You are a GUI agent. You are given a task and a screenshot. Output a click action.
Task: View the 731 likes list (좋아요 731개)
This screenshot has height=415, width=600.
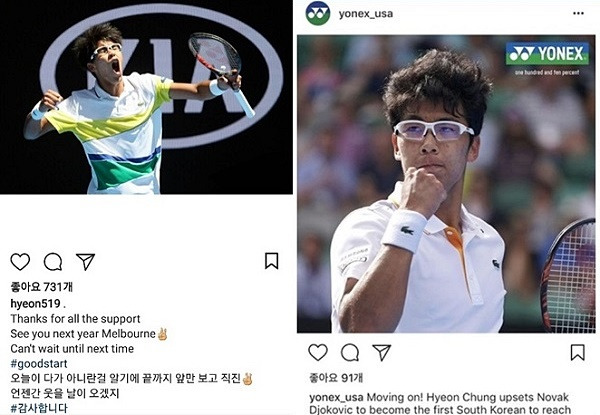click(x=41, y=287)
